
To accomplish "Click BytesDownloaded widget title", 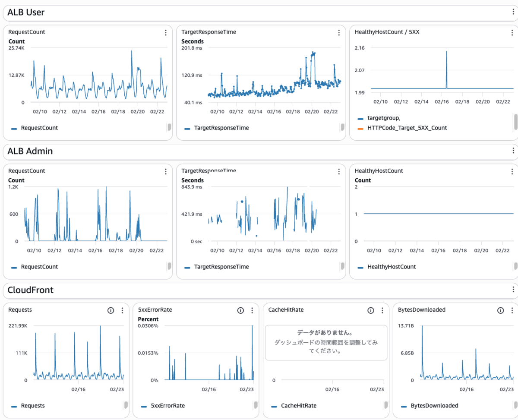I will point(421,309).
